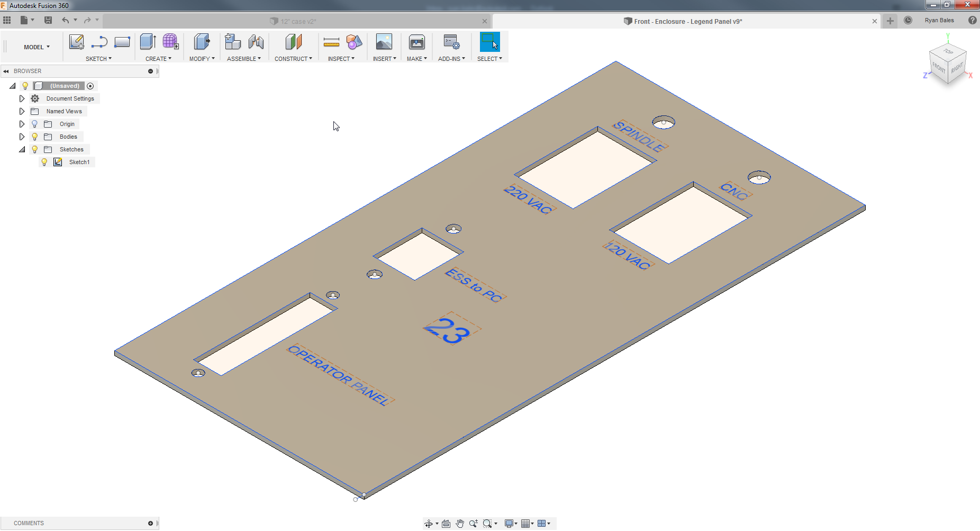Click the Interference inspect icon
This screenshot has width=980, height=531.
[x=354, y=42]
